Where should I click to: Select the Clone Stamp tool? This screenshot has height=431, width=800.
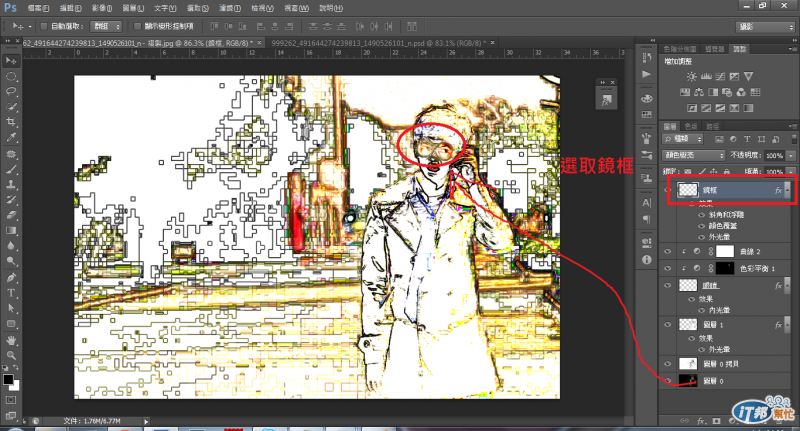(x=11, y=185)
